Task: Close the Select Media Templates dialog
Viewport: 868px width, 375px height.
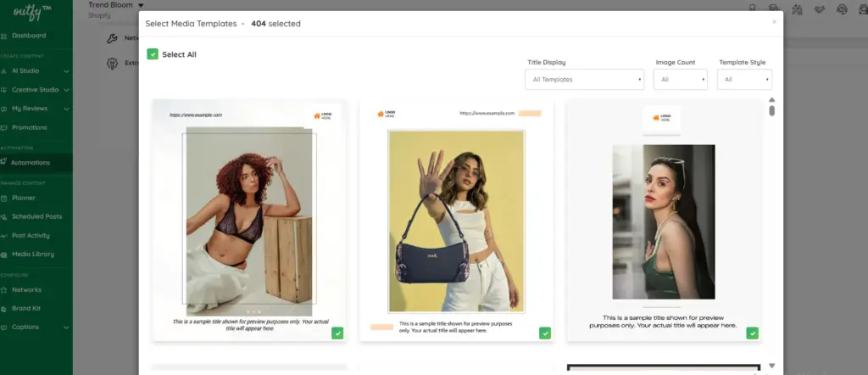Action: (774, 22)
